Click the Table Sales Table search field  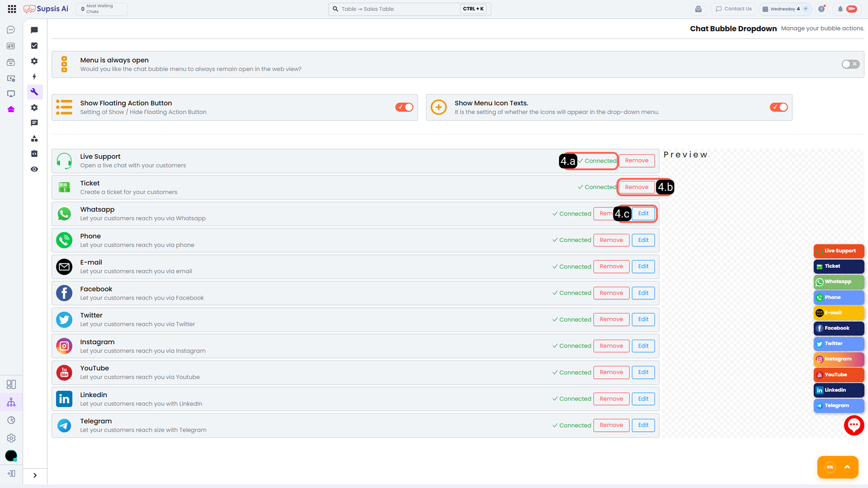pyautogui.click(x=409, y=9)
